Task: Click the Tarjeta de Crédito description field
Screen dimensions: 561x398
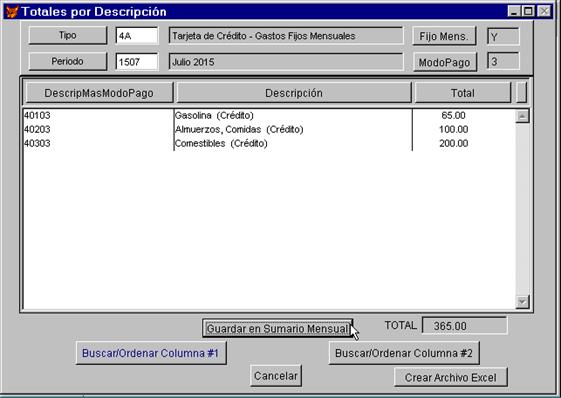Action: 286,36
